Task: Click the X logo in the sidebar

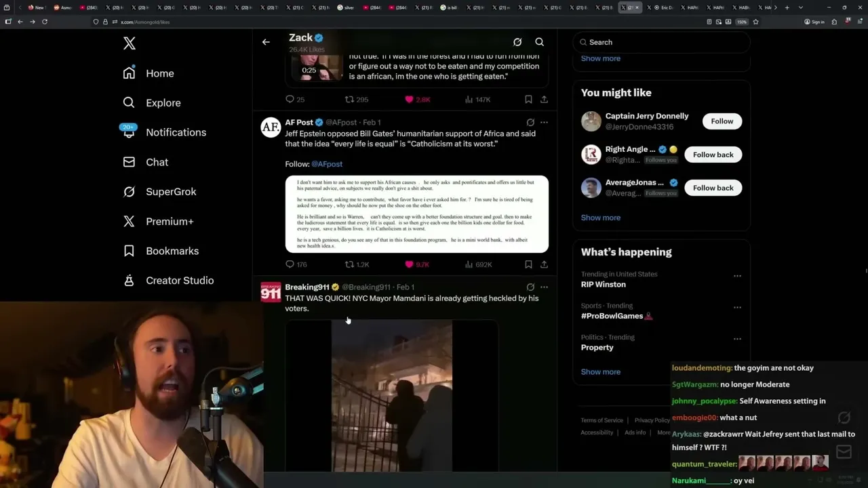Action: [x=130, y=43]
